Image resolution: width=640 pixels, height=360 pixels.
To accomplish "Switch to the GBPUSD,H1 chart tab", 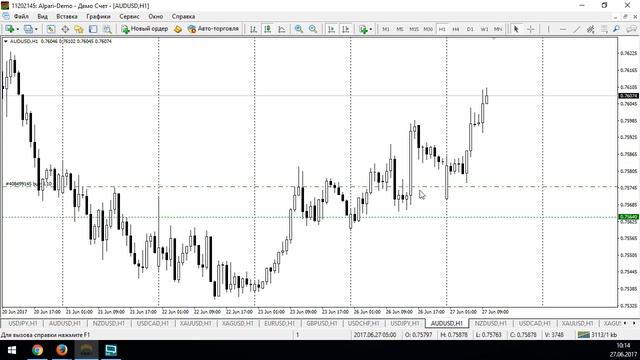I will tap(322, 323).
